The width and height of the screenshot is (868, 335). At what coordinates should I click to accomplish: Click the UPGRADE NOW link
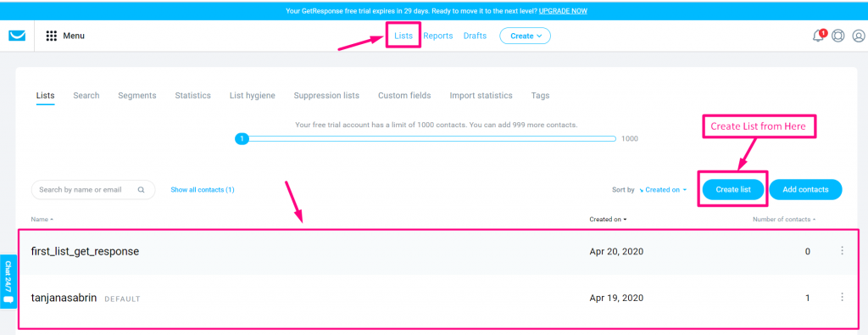click(x=563, y=11)
